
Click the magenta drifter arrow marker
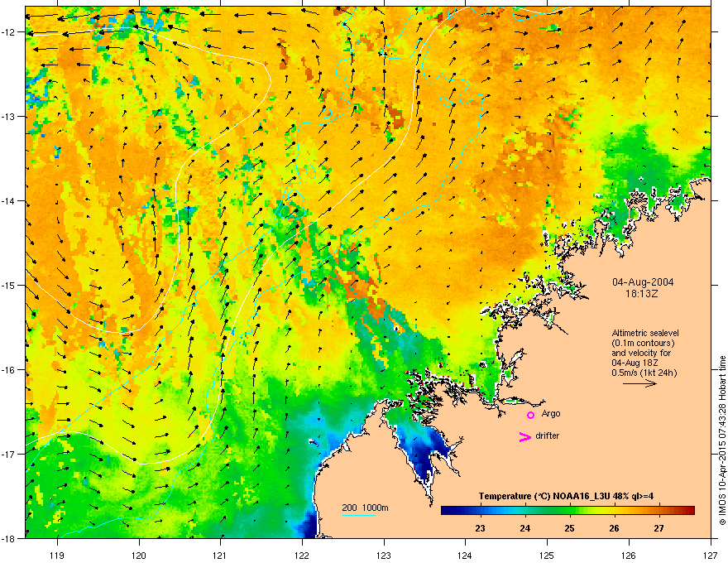tap(524, 436)
